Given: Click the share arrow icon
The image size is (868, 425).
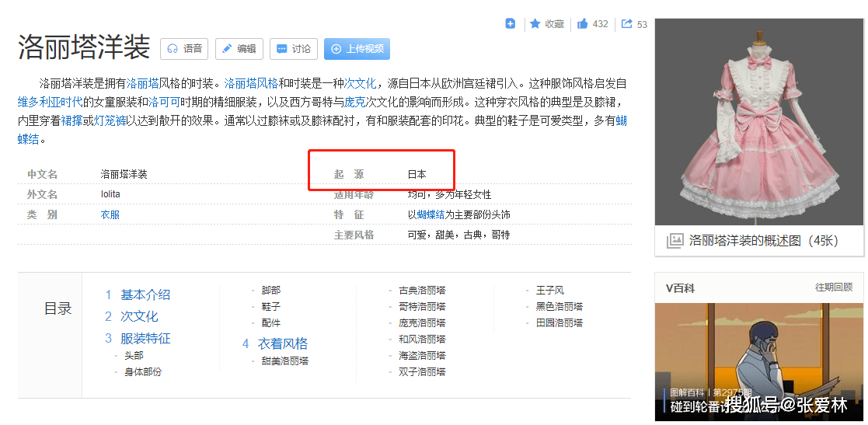Looking at the screenshot, I should click(x=627, y=24).
